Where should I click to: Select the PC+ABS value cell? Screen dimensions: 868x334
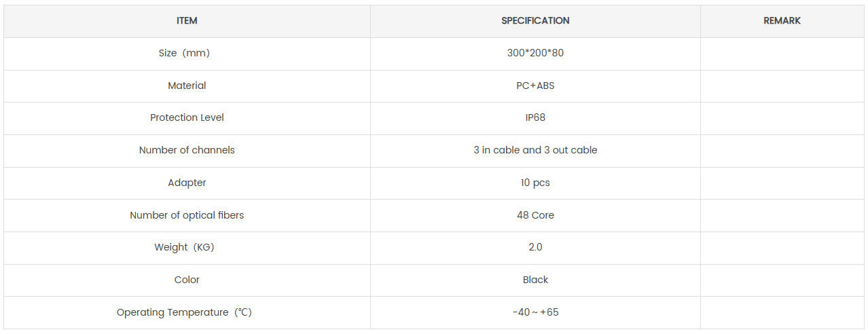tap(535, 86)
